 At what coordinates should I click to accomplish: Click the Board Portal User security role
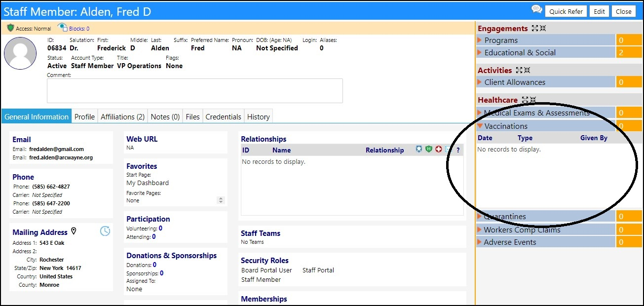pos(266,270)
